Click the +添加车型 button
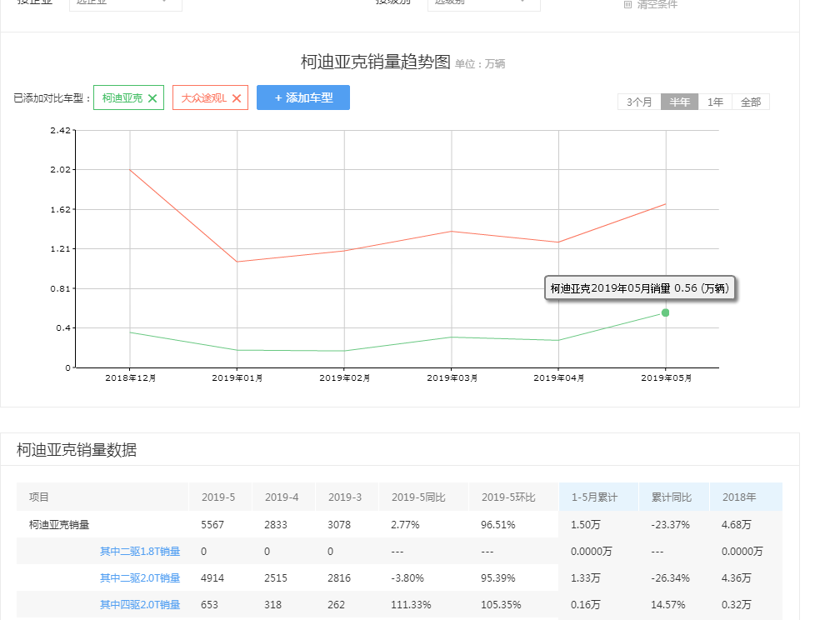This screenshot has width=840, height=620. 302,97
